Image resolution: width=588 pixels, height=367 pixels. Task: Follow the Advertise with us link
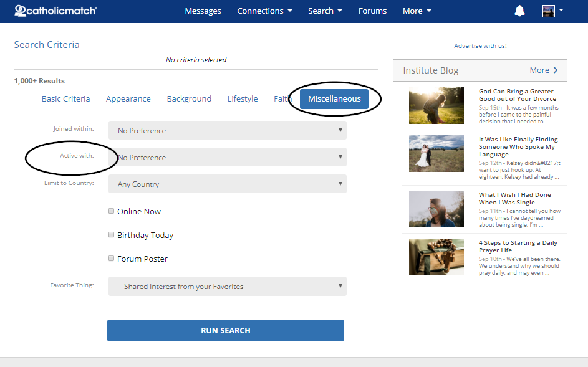480,45
